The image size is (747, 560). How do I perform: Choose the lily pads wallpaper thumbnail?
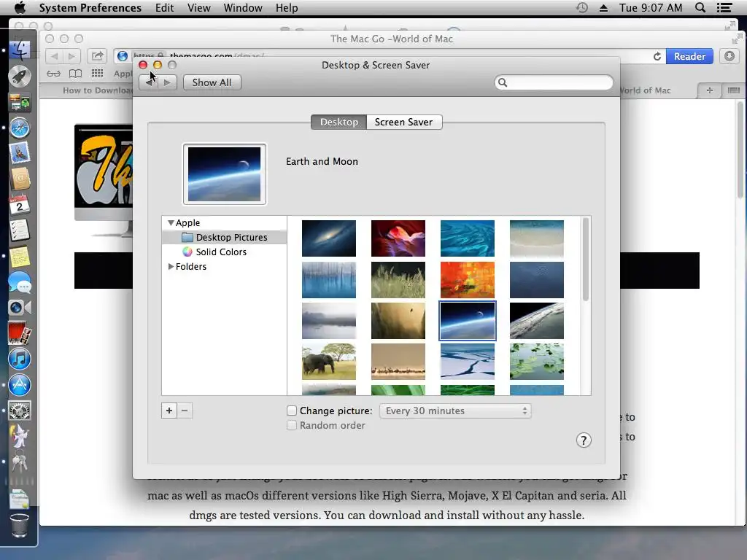536,362
